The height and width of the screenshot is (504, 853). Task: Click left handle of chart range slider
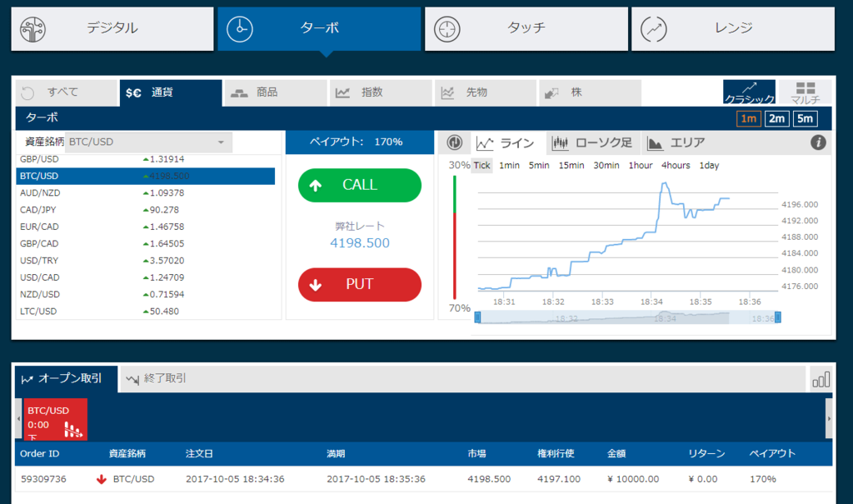tap(477, 317)
